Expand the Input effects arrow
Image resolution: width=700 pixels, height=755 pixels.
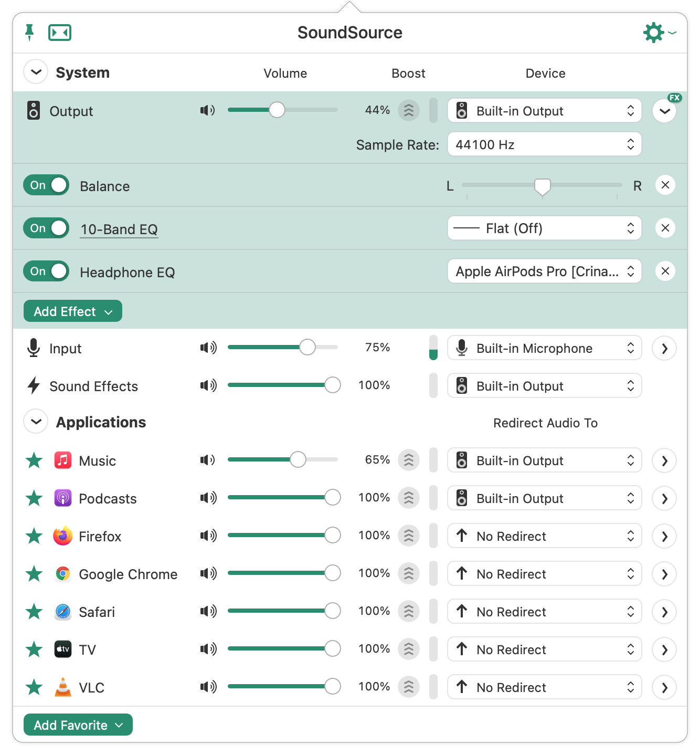click(x=665, y=348)
